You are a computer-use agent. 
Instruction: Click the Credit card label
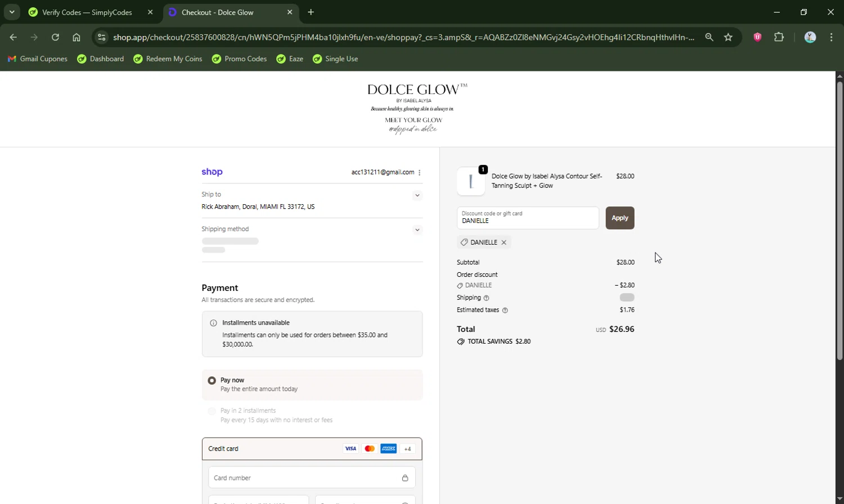click(223, 449)
